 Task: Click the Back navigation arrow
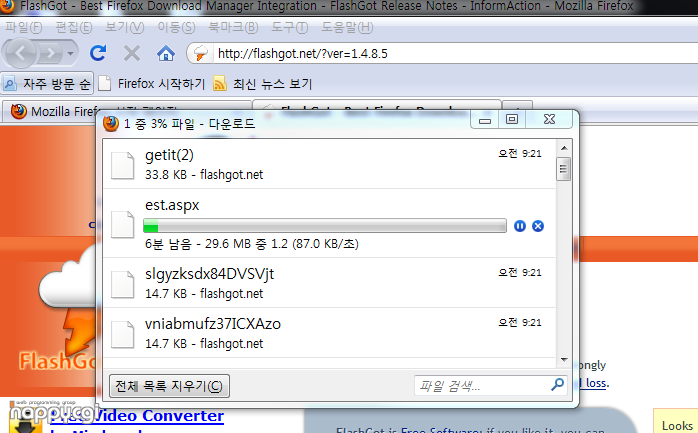20,54
